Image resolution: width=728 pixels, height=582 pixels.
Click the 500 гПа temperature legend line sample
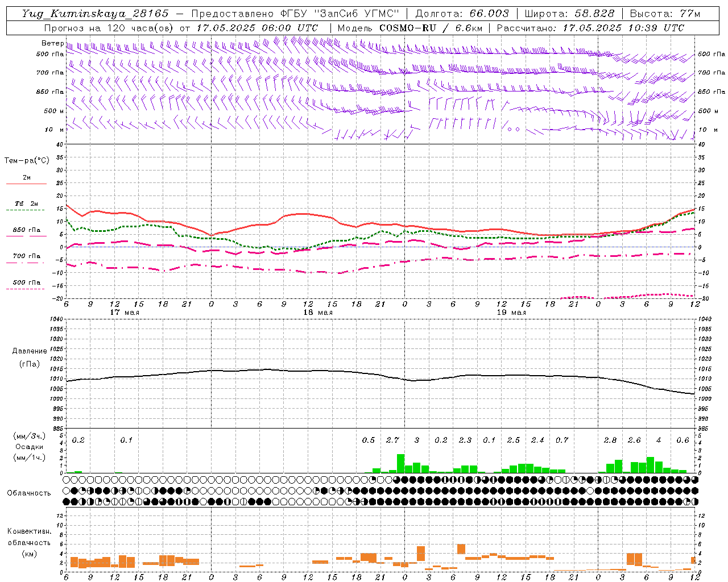tap(25, 289)
